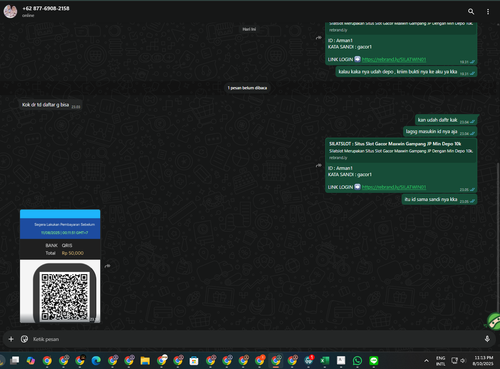Open the taskbar clock and calendar
The width and height of the screenshot is (500, 369).
tap(483, 361)
